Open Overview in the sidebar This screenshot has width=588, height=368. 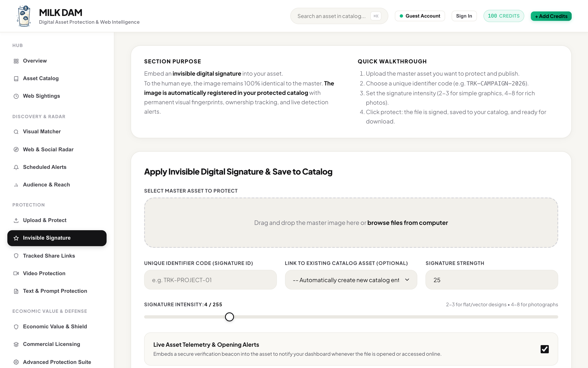[57, 61]
